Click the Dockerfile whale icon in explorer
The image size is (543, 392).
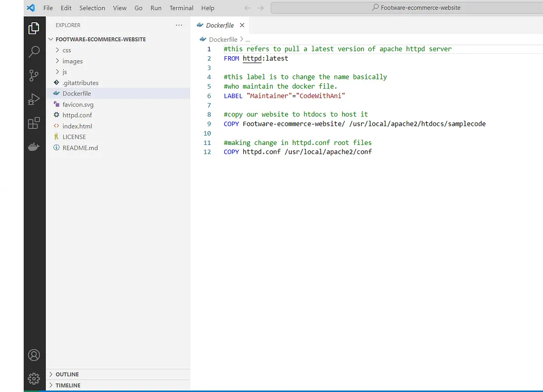56,93
